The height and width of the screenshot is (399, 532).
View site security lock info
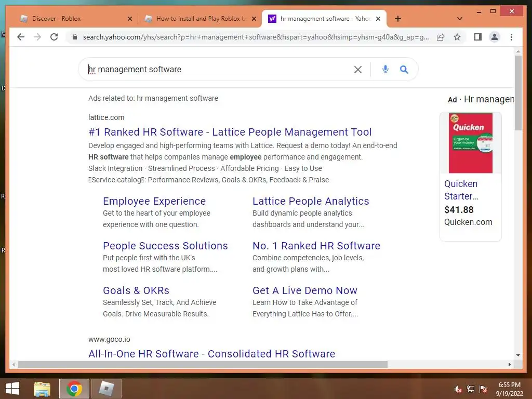pyautogui.click(x=75, y=37)
